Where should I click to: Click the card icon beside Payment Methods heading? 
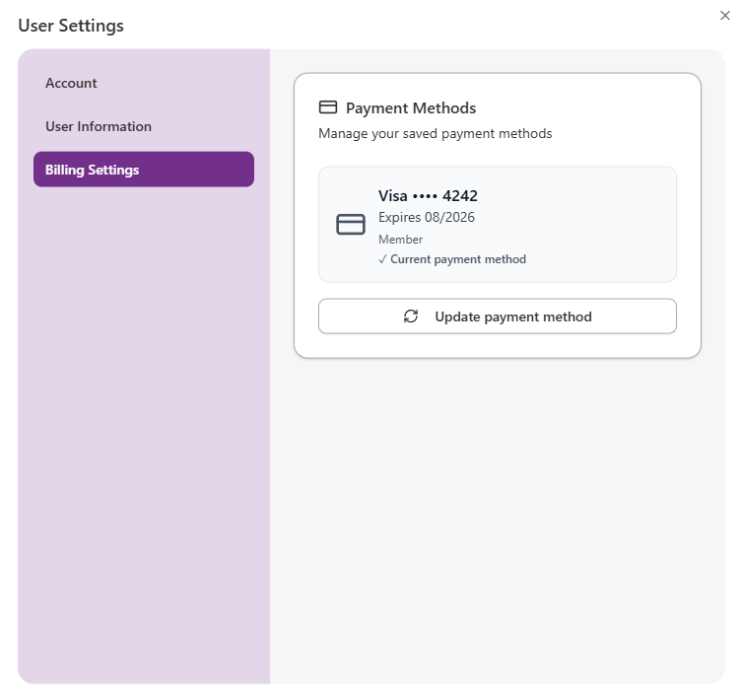pos(328,107)
